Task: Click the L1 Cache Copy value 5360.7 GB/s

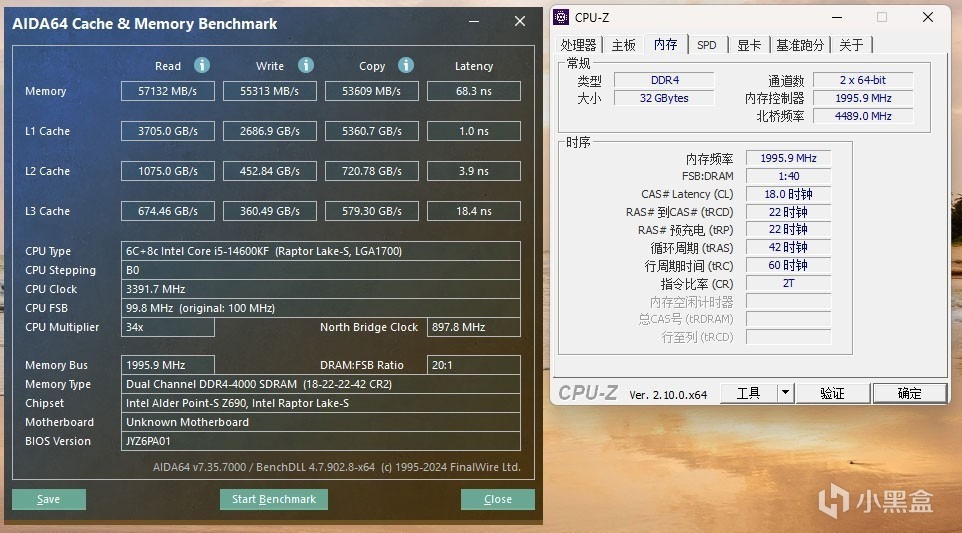Action: [x=371, y=131]
